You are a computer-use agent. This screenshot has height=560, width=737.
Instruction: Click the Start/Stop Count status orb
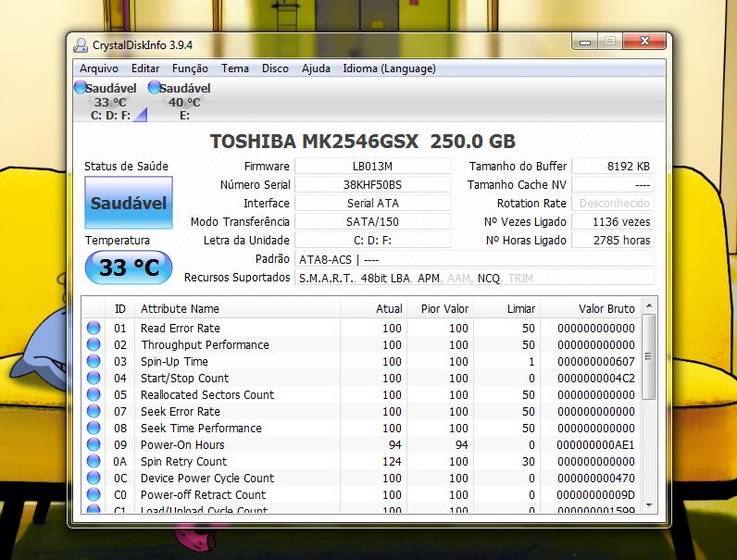click(x=94, y=378)
